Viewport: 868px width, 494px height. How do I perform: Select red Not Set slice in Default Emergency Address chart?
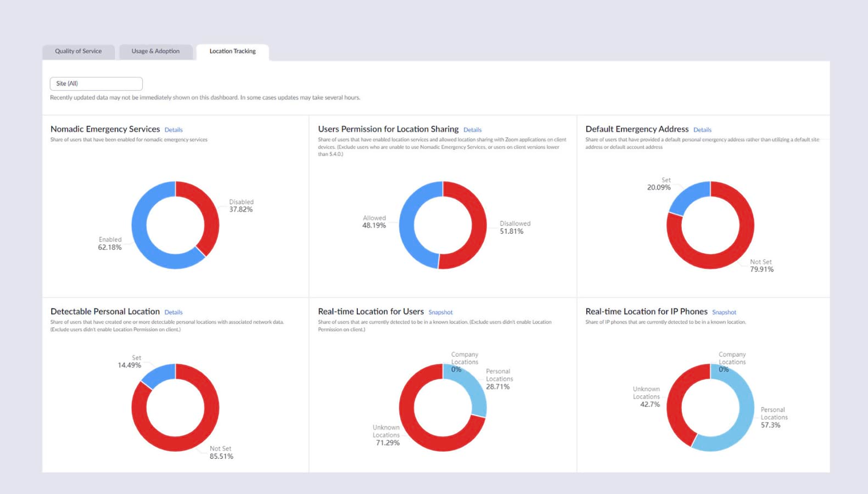click(736, 252)
